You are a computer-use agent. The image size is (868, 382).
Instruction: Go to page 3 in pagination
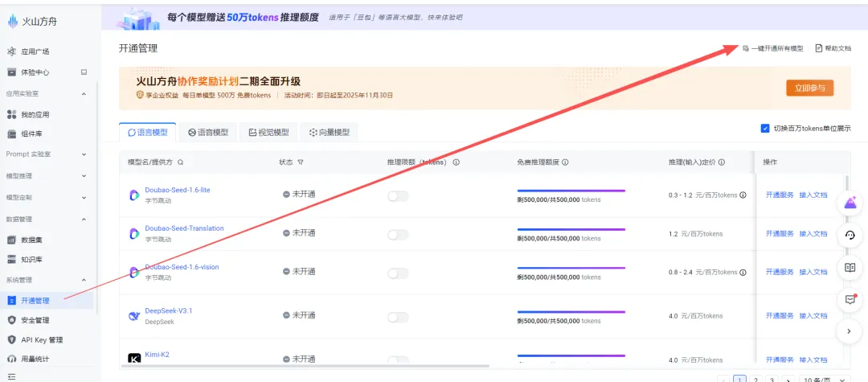[x=772, y=380]
